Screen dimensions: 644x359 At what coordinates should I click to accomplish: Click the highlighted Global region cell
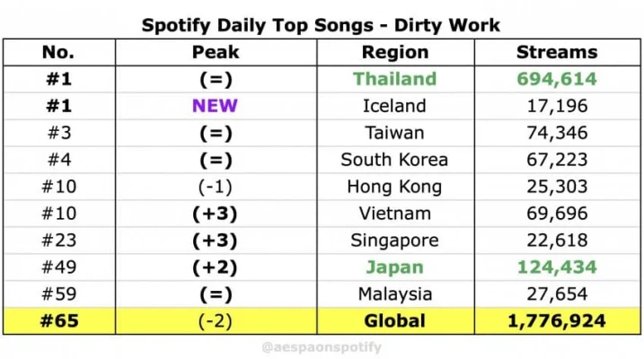pyautogui.click(x=394, y=320)
